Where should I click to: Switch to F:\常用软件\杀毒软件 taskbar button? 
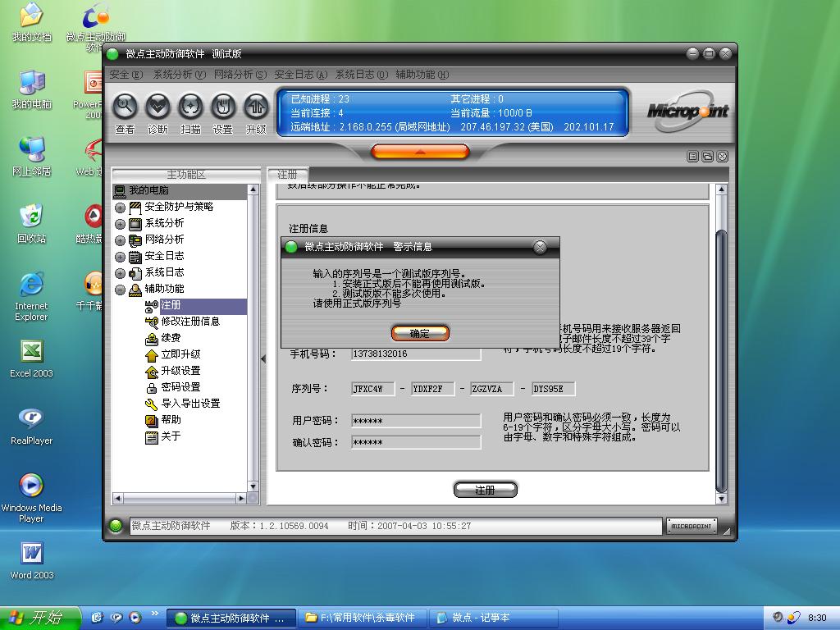pyautogui.click(x=363, y=618)
